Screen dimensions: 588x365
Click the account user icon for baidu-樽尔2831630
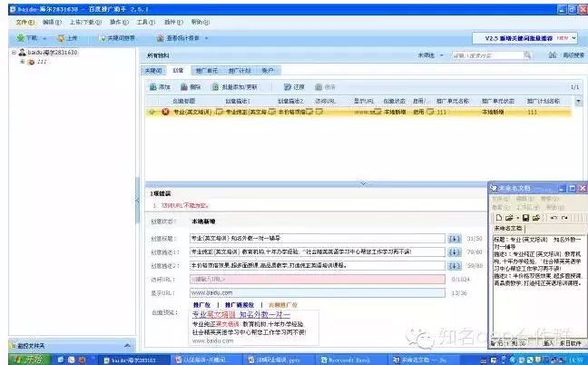point(23,53)
